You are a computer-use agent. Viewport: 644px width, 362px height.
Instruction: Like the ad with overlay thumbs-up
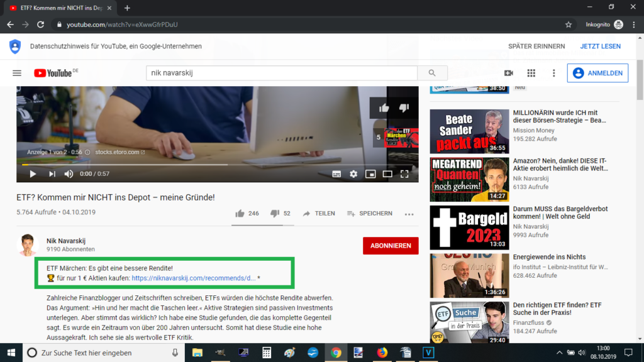tap(384, 108)
